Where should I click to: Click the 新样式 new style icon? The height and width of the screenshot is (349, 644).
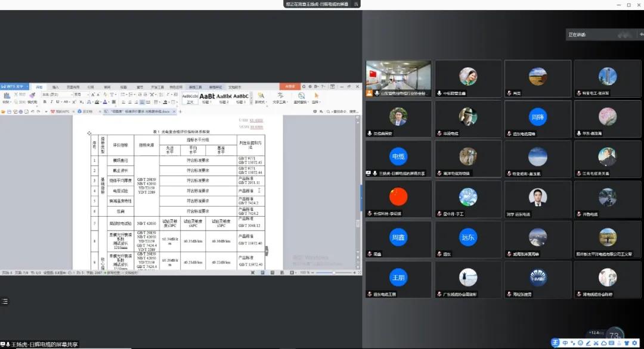[x=261, y=96]
